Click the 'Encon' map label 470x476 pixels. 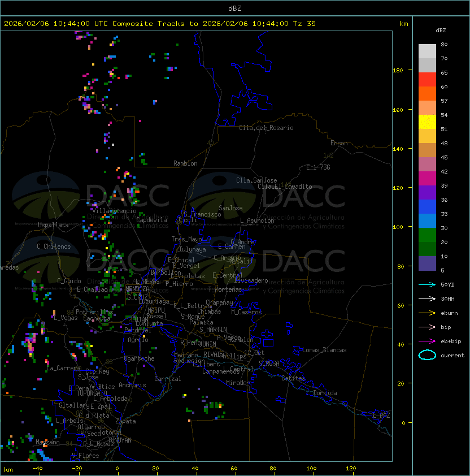(x=339, y=143)
